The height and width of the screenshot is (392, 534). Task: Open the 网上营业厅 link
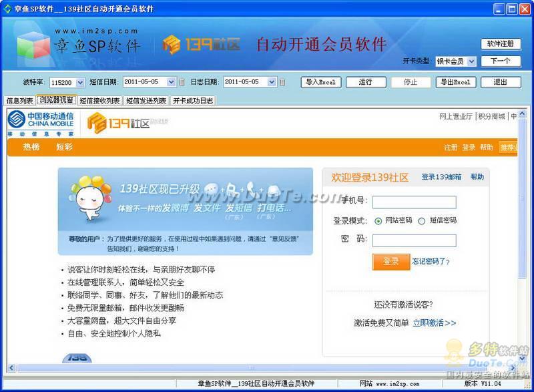tap(456, 116)
